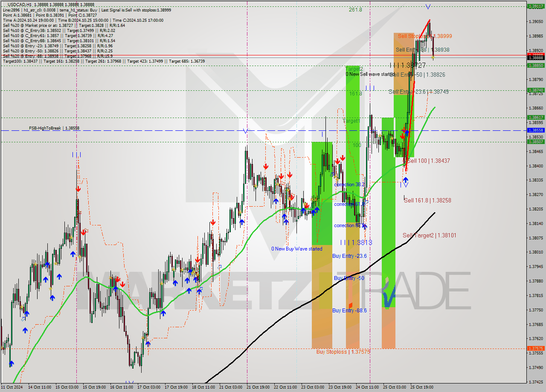Click the 24 Oct 11:00 time axis label
This screenshot has width=546, height=392.
367,387
